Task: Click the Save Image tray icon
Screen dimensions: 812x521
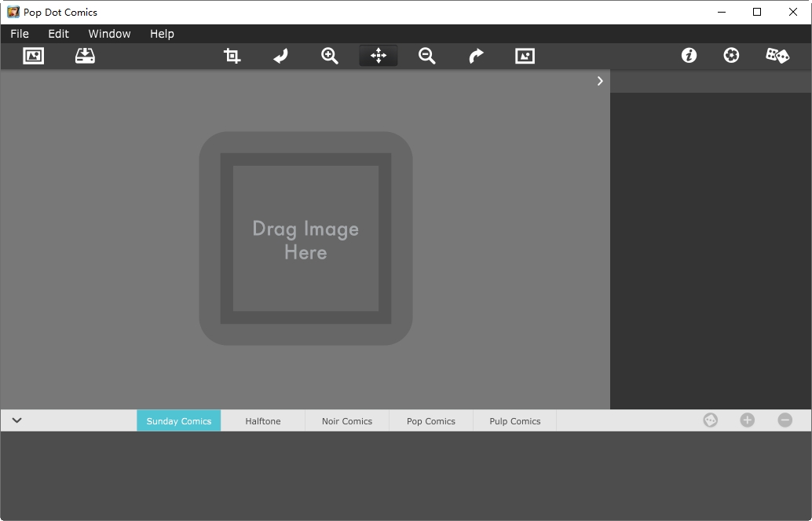Action: pos(85,56)
